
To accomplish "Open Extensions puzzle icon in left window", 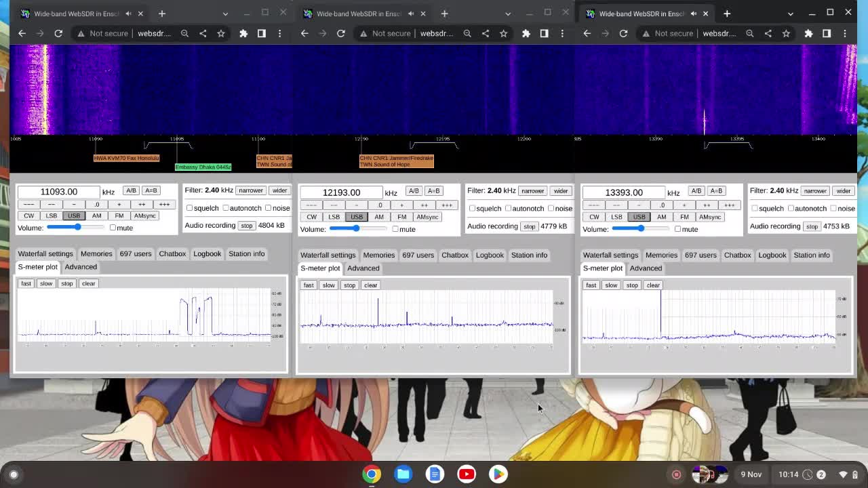I will 243,33.
